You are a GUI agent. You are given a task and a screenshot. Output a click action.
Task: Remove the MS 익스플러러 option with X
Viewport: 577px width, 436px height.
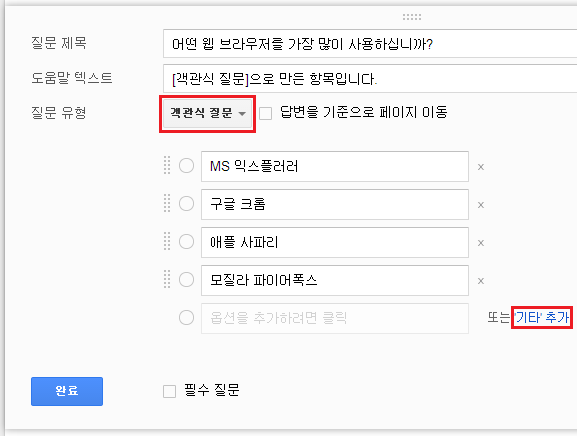pos(481,167)
